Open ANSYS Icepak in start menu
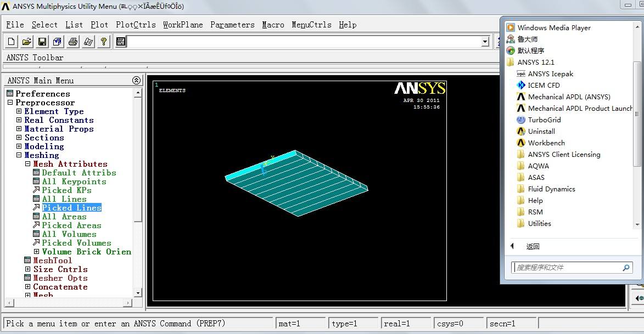644x334 pixels. (x=550, y=74)
